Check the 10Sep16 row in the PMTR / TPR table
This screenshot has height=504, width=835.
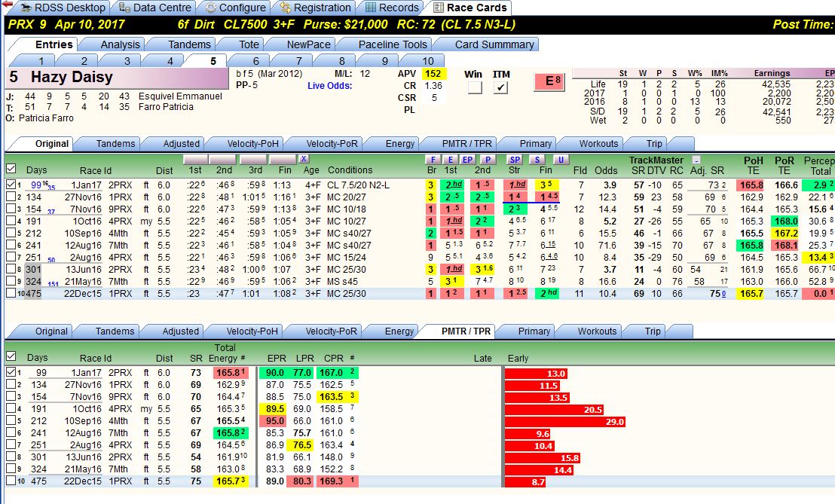11,420
